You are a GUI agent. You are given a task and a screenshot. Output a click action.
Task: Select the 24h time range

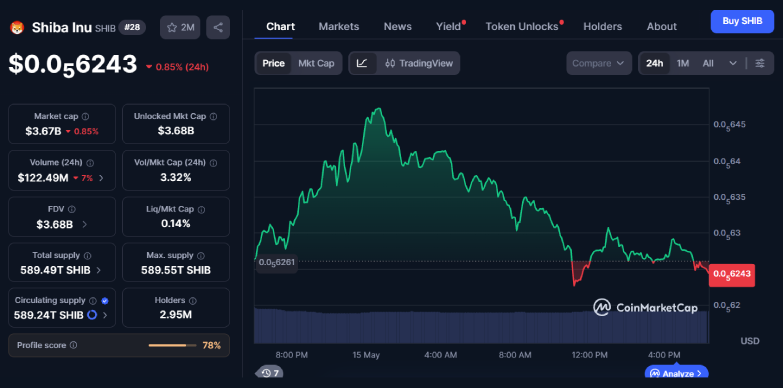(654, 63)
